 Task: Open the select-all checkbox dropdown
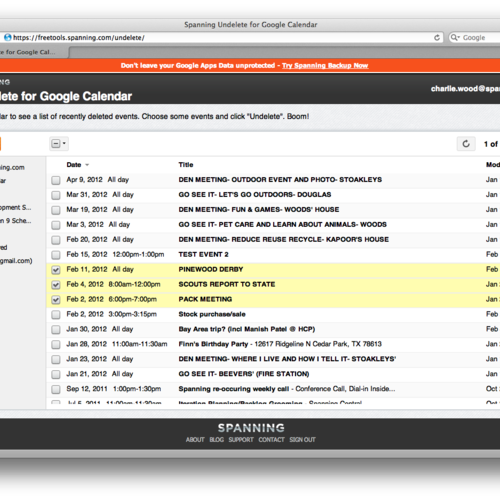pos(59,144)
